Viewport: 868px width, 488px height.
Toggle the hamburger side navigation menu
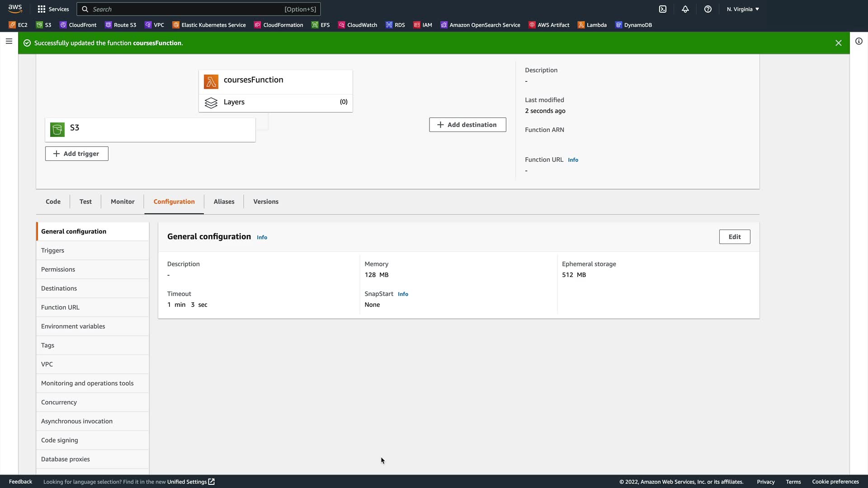point(9,41)
